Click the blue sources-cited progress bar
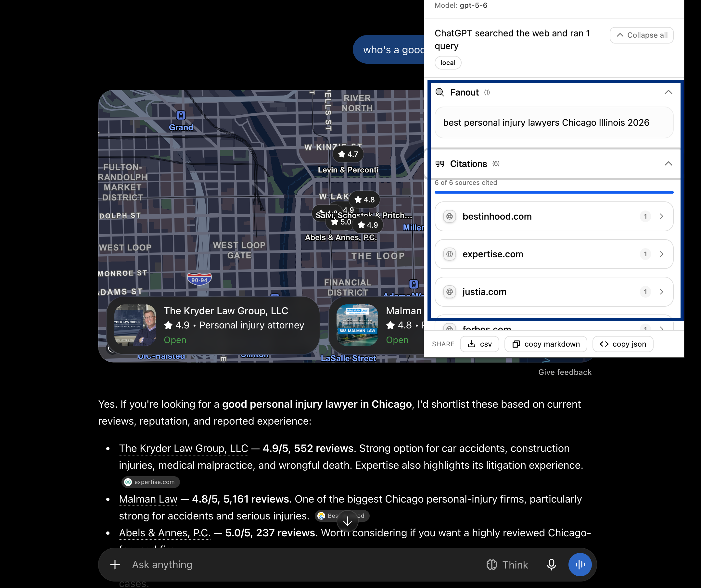 pos(554,192)
